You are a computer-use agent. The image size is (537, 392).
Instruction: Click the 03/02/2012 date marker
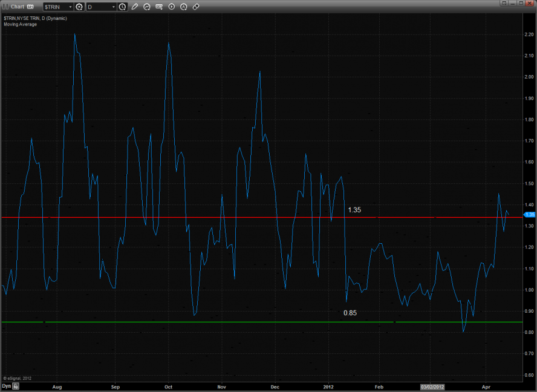click(x=434, y=385)
